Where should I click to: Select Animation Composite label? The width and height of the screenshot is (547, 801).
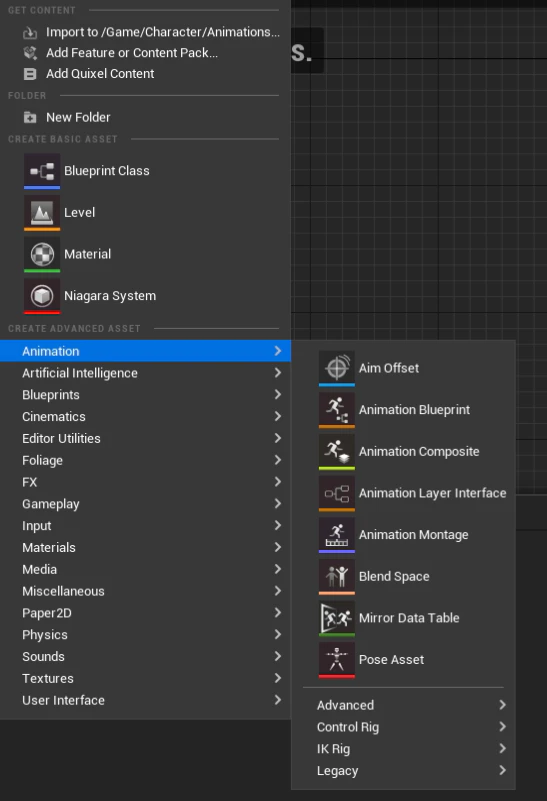coord(419,452)
